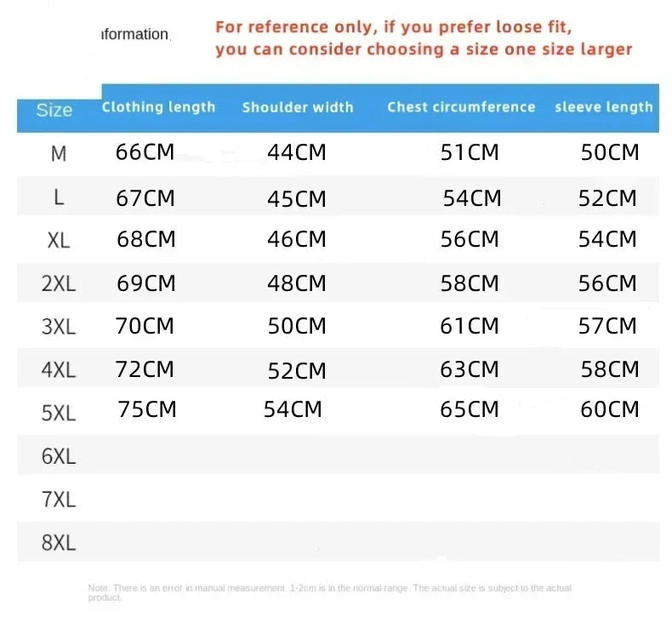Select the Clothing length column header
This screenshot has height=634, width=672.
(158, 107)
